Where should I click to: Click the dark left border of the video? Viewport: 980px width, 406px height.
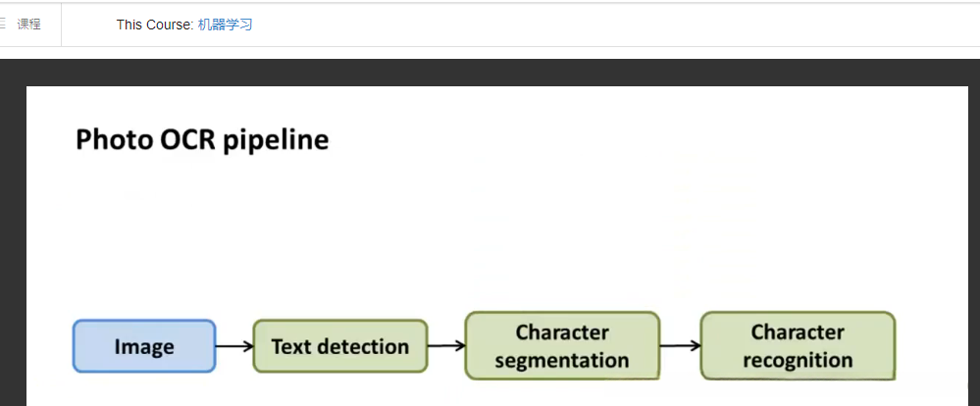pos(12,235)
